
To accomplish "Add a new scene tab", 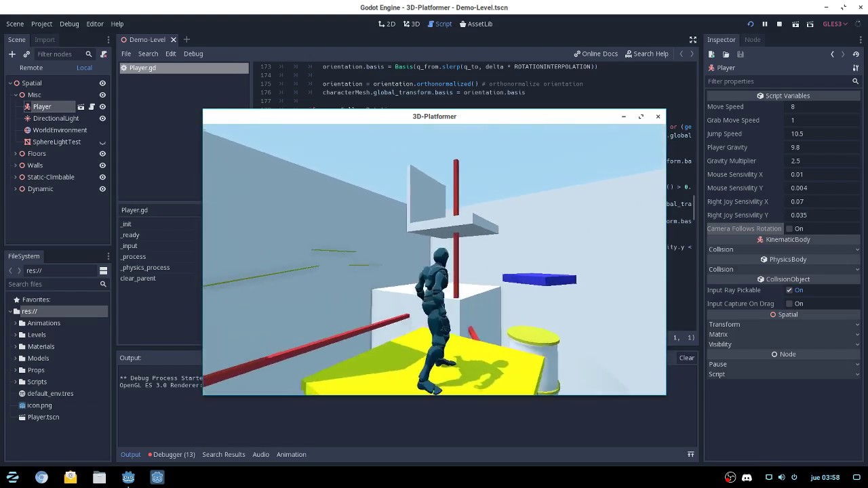I will click(x=186, y=40).
